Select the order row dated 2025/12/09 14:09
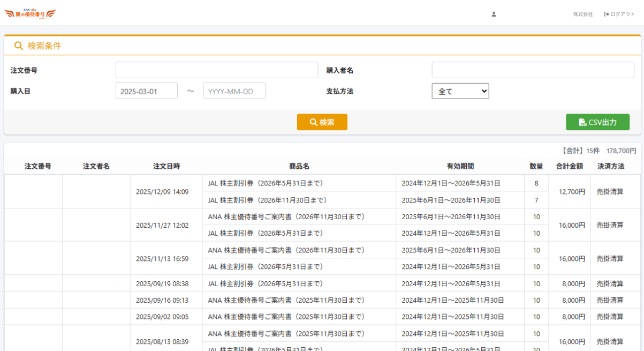 (x=162, y=192)
